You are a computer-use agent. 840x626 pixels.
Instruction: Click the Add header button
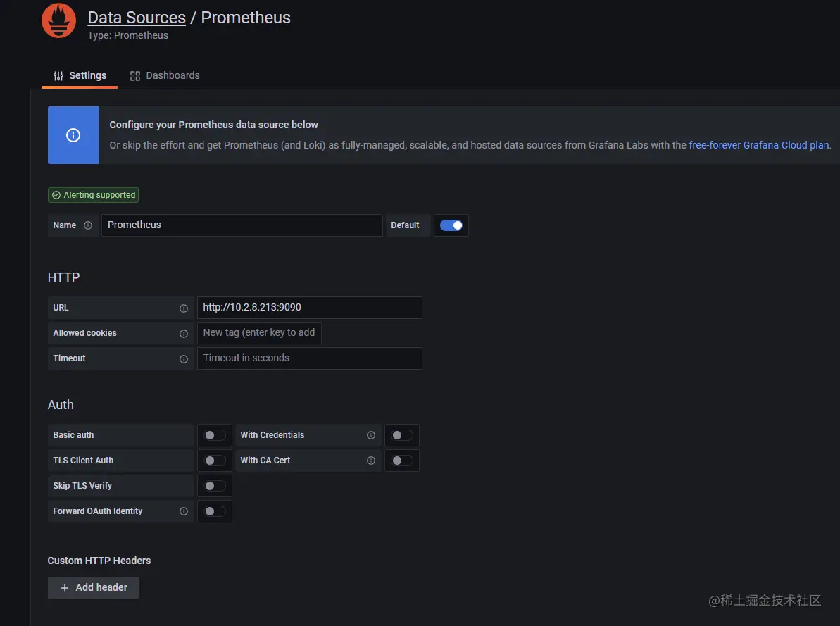point(93,588)
